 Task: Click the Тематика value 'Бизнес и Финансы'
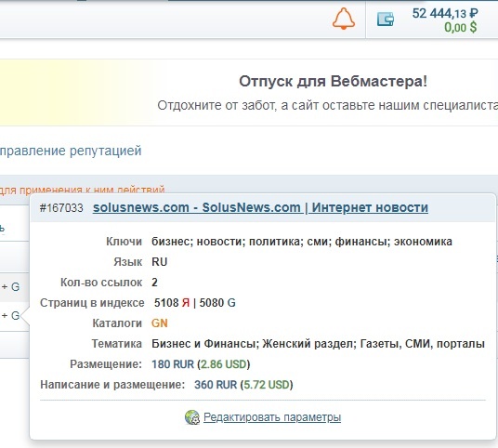click(x=203, y=344)
